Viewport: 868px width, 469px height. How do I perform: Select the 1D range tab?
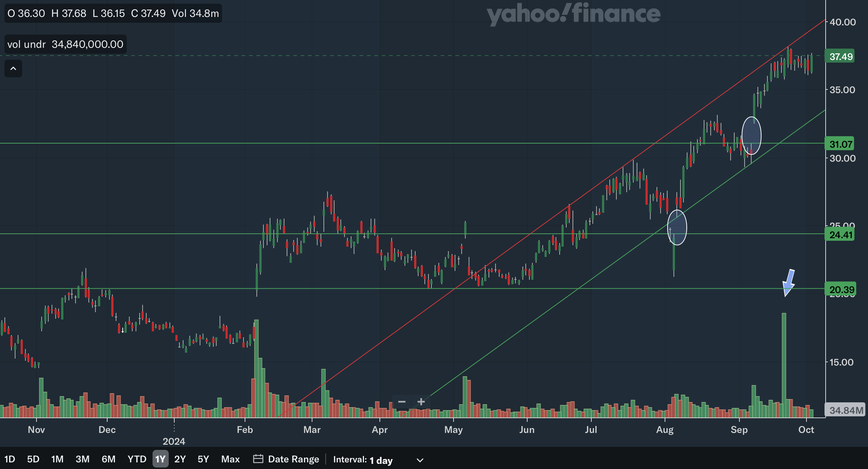point(10,459)
